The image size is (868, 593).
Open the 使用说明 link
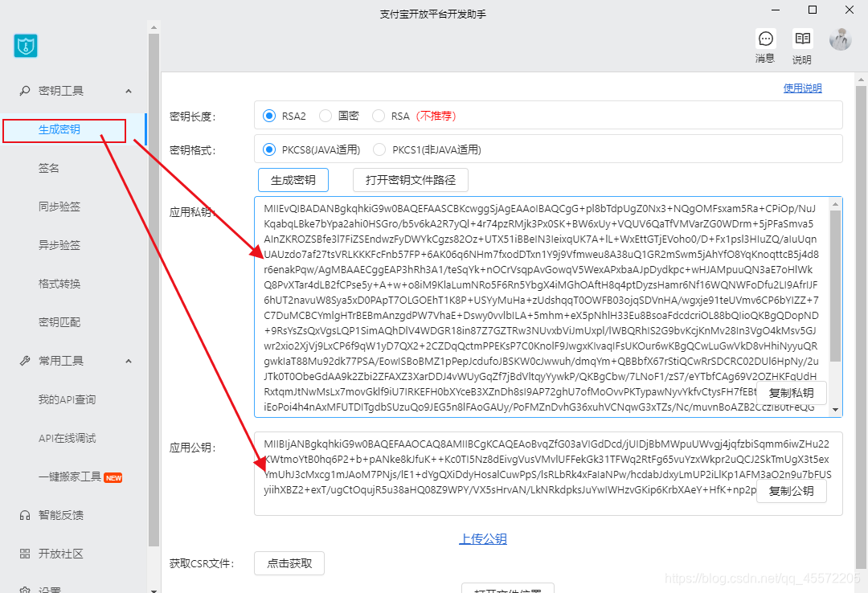pos(803,88)
